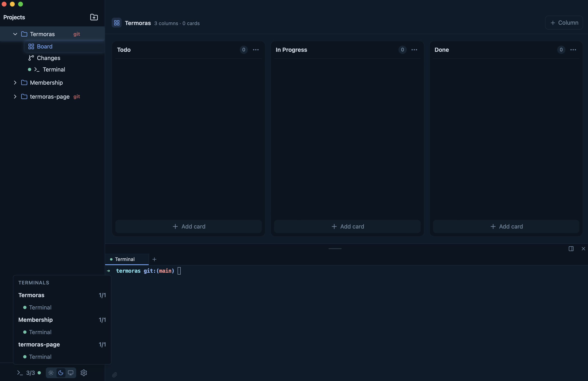This screenshot has height=381, width=588.
Task: Open a new terminal tab with plus
Action: [154, 259]
